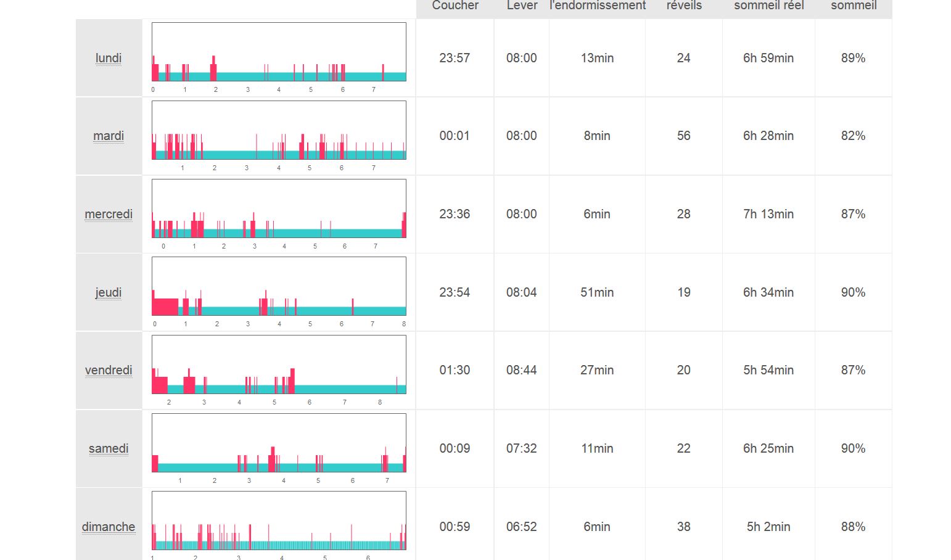Image resolution: width=951 pixels, height=560 pixels.
Task: Click dimanche sleep efficiency 88%
Action: [x=853, y=527]
